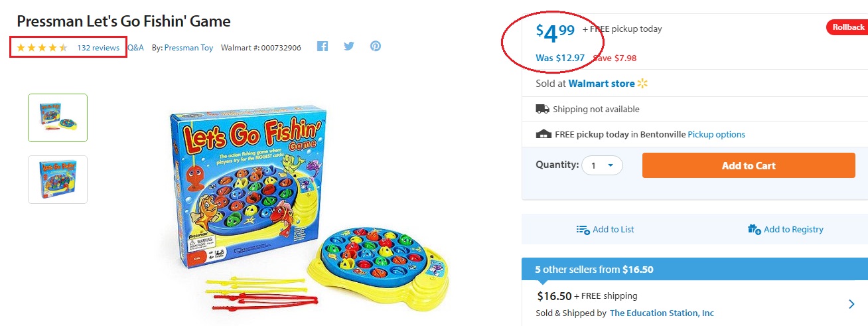
Task: Click the Walmart spark logo icon
Action: 642,84
